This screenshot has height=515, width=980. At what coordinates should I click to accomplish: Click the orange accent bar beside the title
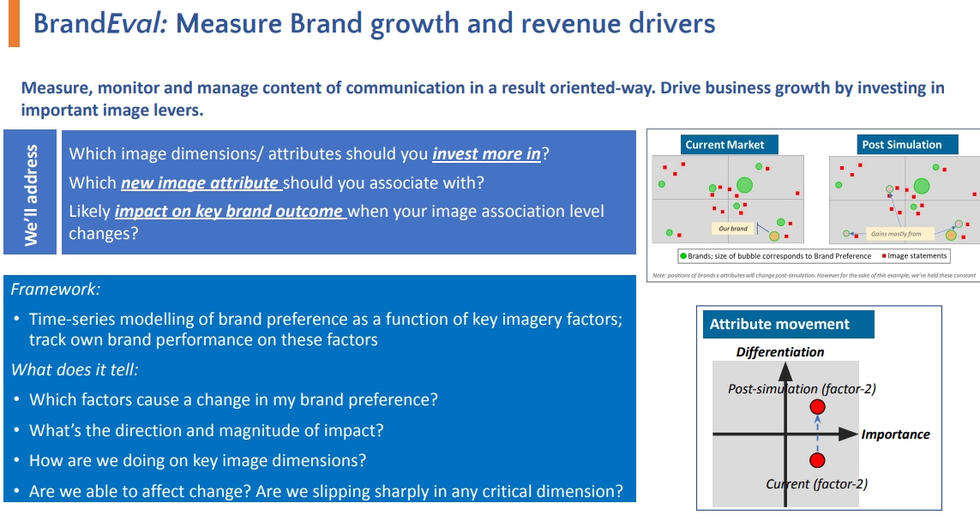click(x=14, y=24)
